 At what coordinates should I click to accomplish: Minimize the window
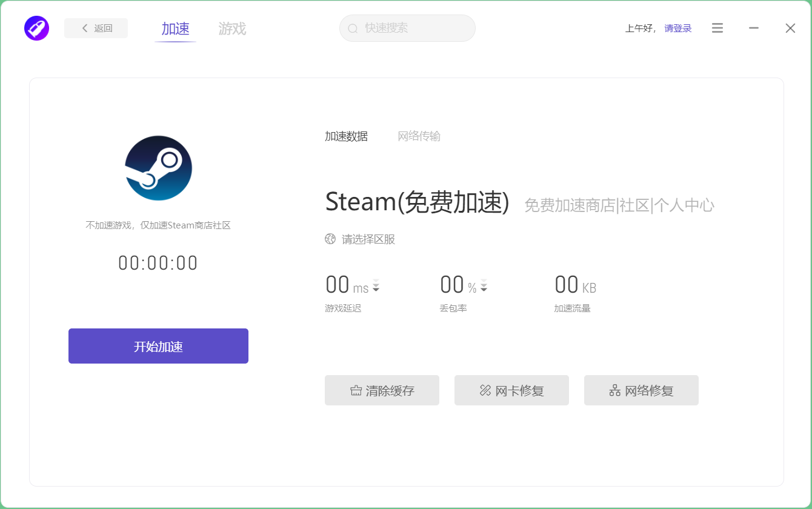coord(754,28)
